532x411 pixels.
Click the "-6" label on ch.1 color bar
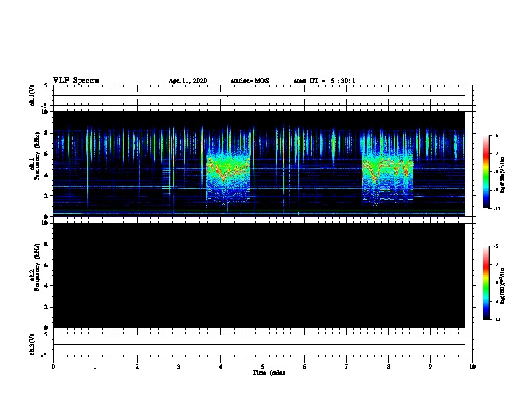495,135
